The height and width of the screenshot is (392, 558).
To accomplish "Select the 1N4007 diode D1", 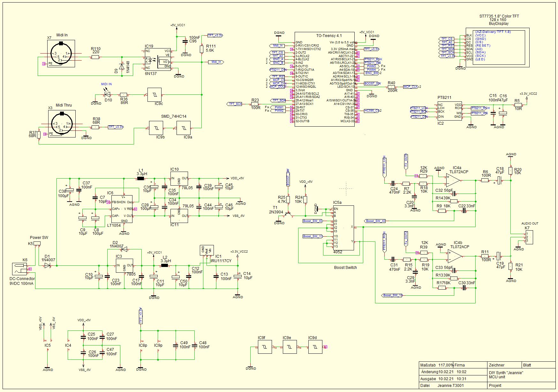I will point(47,266).
